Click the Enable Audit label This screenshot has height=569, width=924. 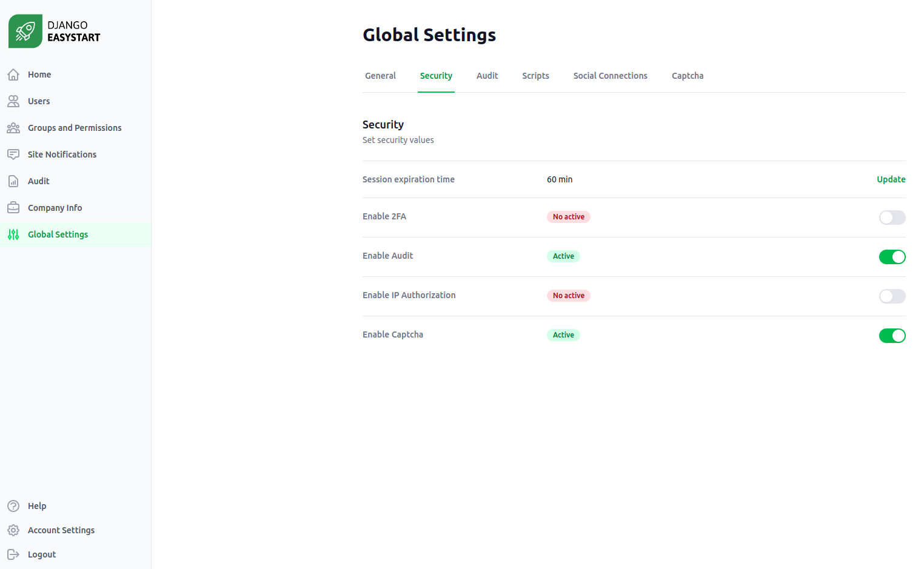point(388,256)
